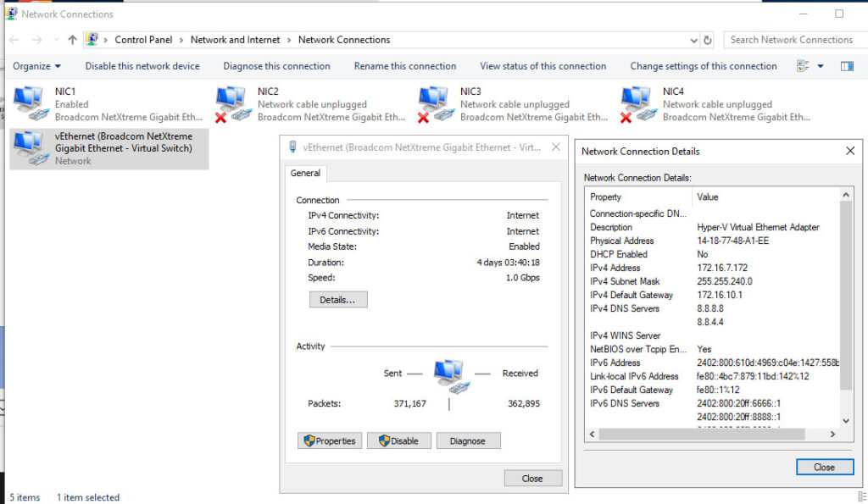Screen dimensions: 868x504
Task: Choose Diagnose this connection from the command bar
Action: (x=276, y=65)
